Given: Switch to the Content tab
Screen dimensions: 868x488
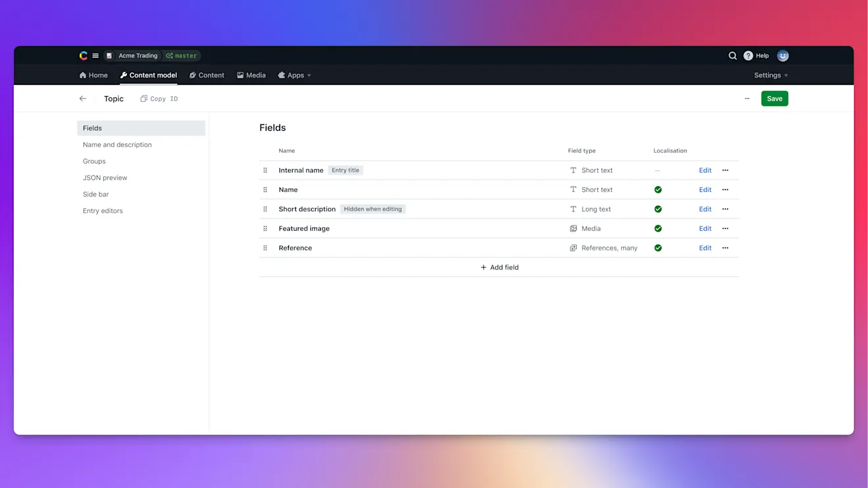Looking at the screenshot, I should 206,75.
